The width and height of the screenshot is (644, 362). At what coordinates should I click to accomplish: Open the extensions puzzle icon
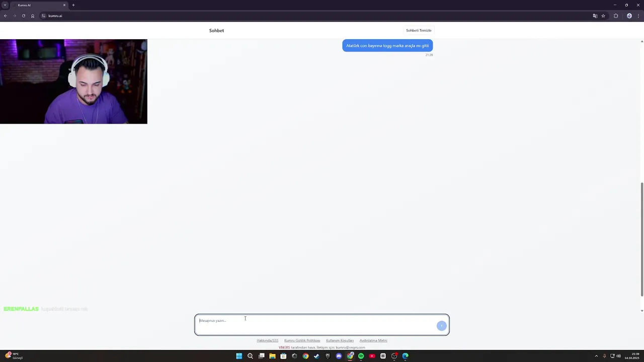click(616, 16)
